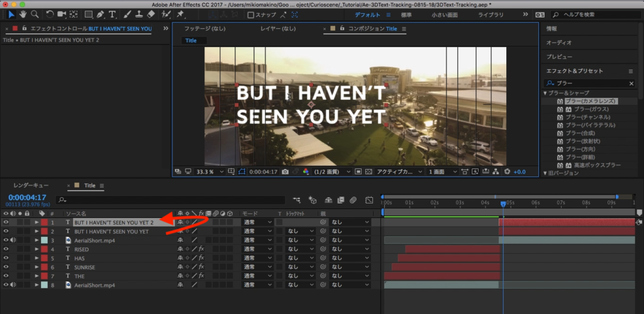
Task: Select the Puppet Pin tool
Action: pos(180,14)
